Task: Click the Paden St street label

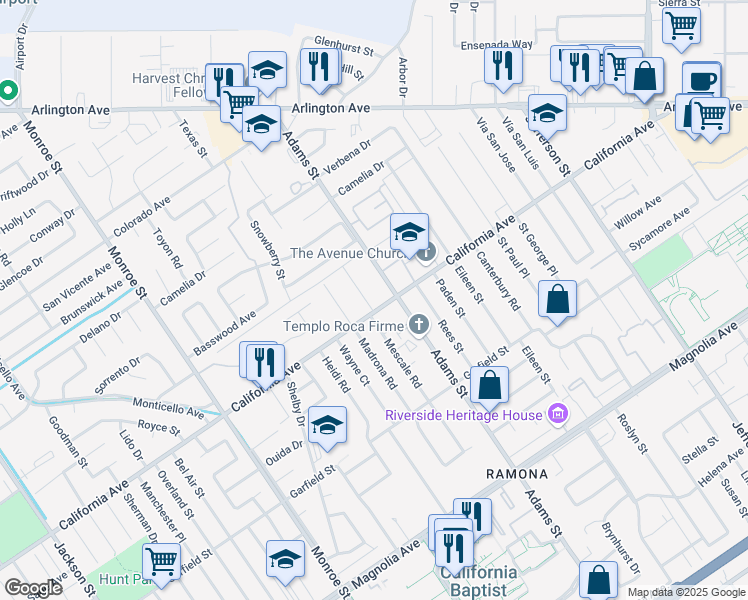Action: tap(450, 298)
